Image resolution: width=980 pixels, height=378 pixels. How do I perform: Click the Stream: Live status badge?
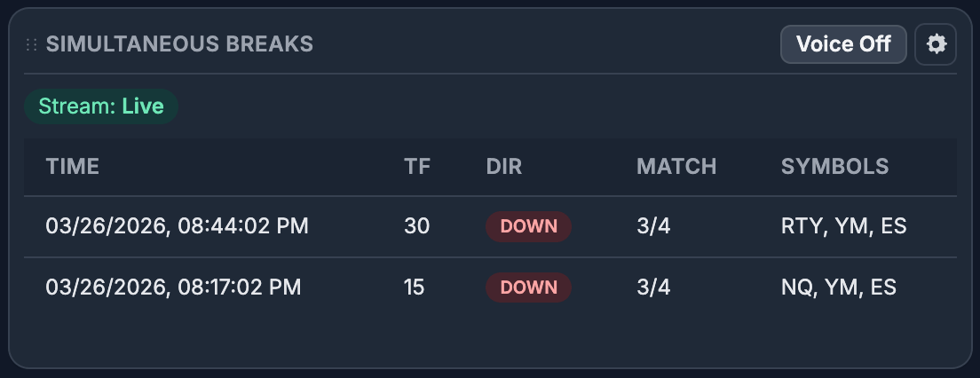click(101, 106)
